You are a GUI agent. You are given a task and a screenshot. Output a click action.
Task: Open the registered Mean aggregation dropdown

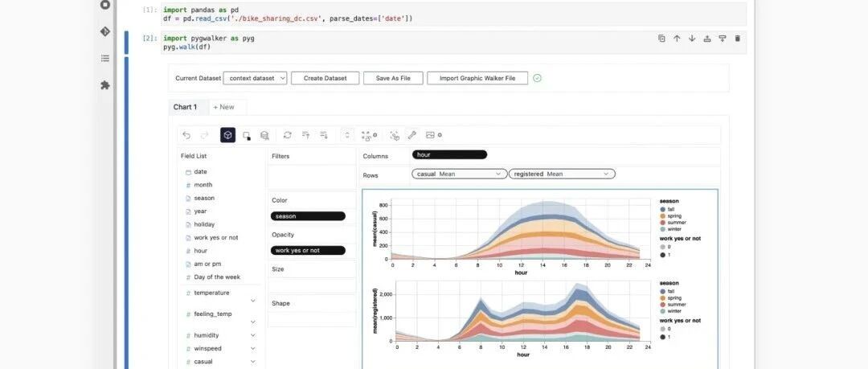pyautogui.click(x=562, y=174)
